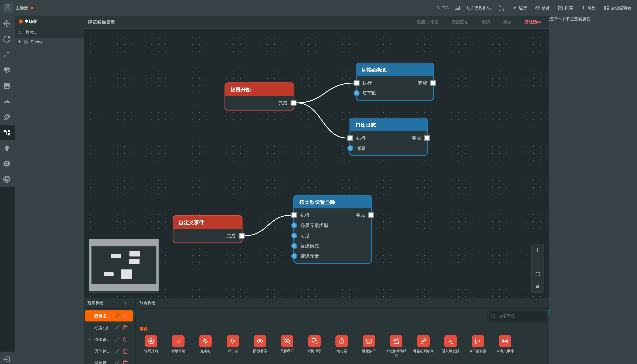Image resolution: width=637 pixels, height=364 pixels.
Task: Add a new blueprint in 蓝图列表
Action: point(126,303)
